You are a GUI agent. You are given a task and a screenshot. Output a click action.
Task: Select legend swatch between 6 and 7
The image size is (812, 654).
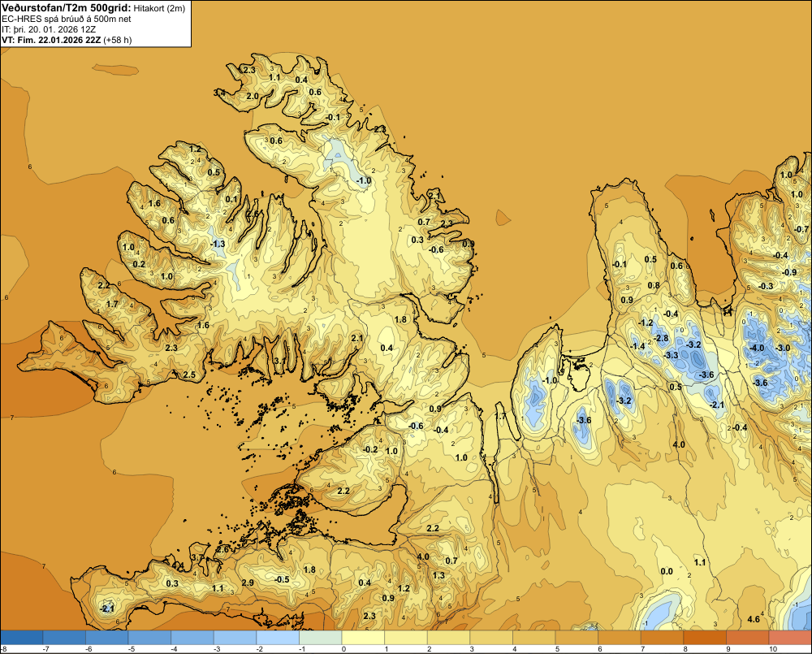click(620, 637)
